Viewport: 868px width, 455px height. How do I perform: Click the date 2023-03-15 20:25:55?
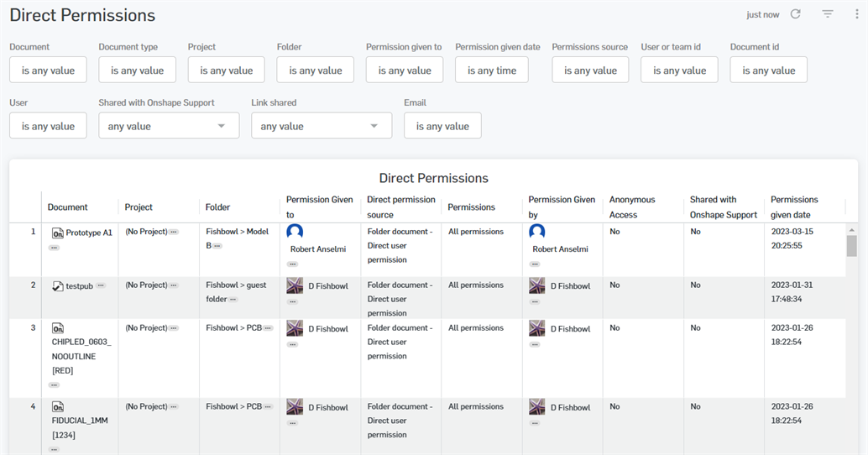(x=792, y=238)
